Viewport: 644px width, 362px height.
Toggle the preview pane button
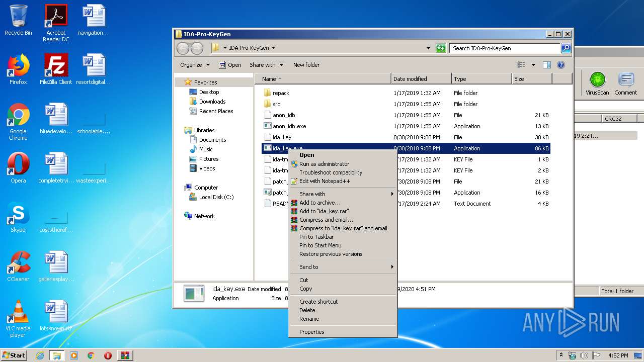[547, 65]
